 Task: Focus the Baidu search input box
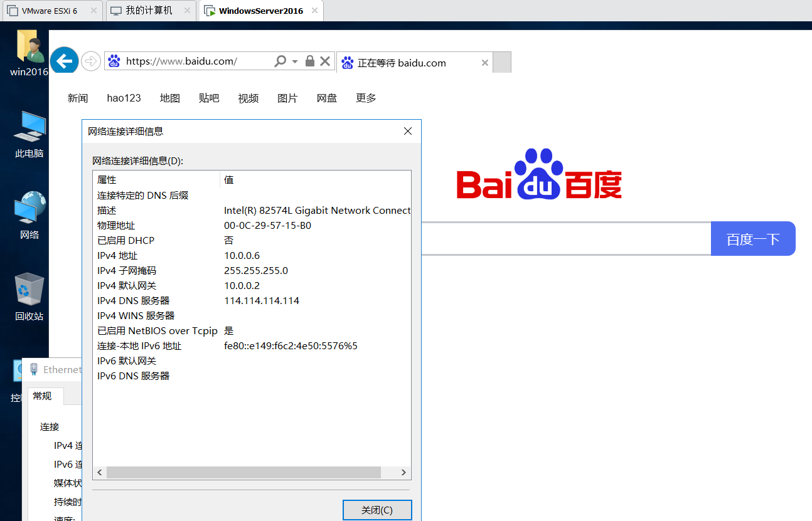point(566,239)
